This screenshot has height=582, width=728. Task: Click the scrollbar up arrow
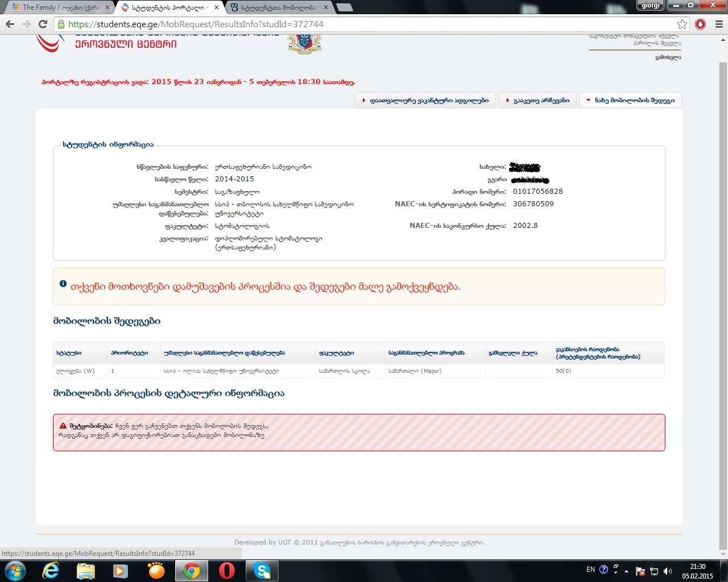(x=723, y=39)
